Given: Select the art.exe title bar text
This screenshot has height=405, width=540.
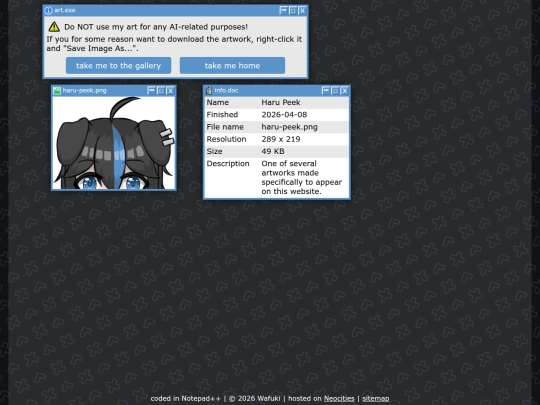Looking at the screenshot, I should coord(65,10).
